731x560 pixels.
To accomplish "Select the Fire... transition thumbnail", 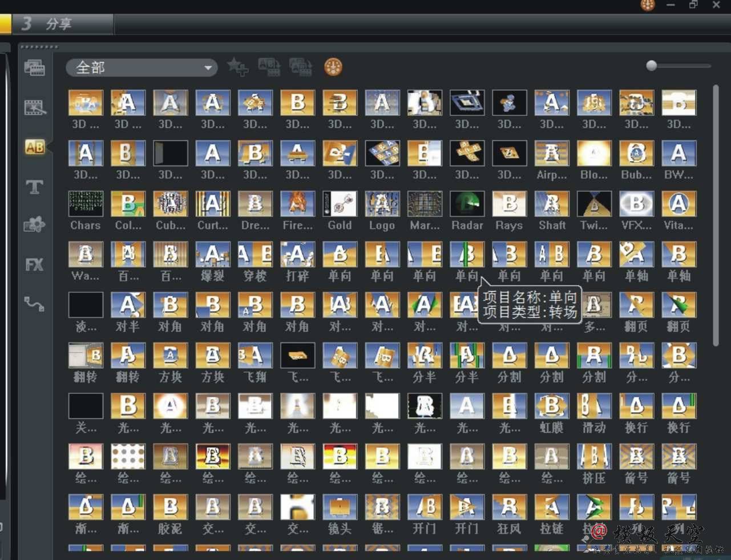I will (x=297, y=204).
